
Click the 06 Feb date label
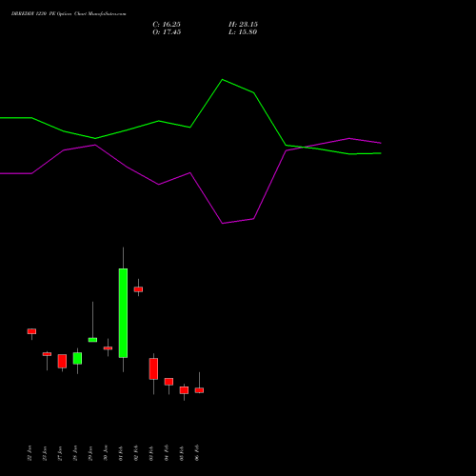[197, 452]
